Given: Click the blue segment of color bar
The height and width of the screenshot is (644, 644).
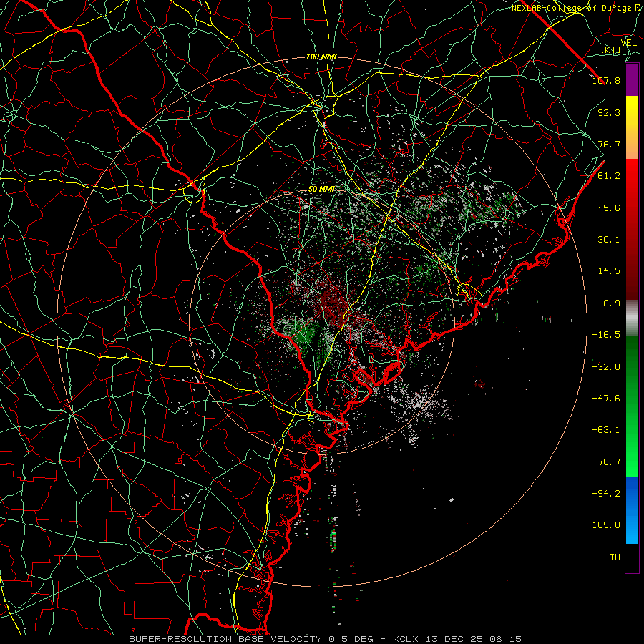Looking at the screenshot, I should (632, 510).
